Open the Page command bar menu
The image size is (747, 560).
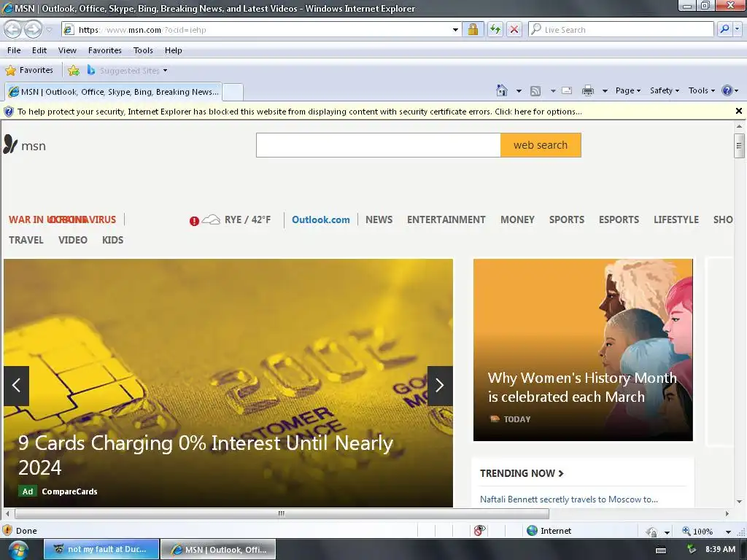point(628,90)
